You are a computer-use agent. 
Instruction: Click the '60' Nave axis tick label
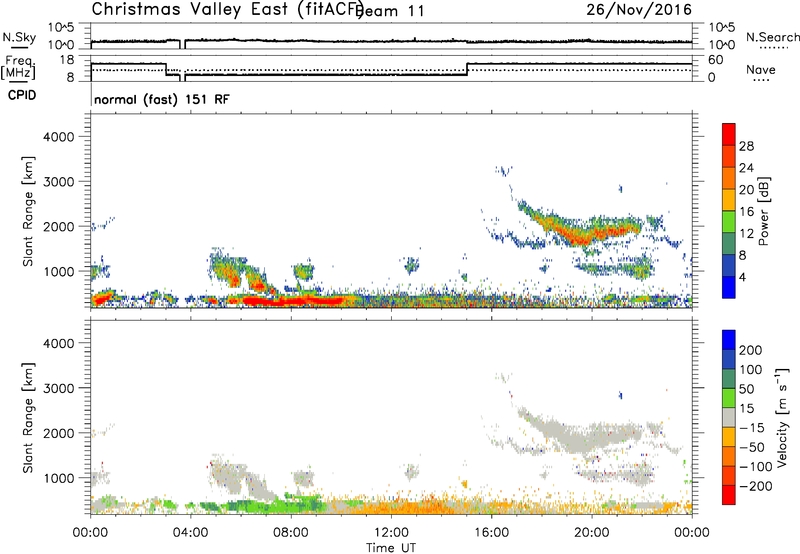pos(716,60)
